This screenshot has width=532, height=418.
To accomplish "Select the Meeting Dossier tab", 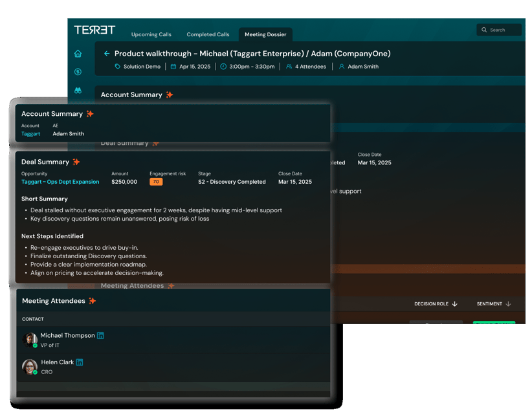I will pyautogui.click(x=265, y=34).
